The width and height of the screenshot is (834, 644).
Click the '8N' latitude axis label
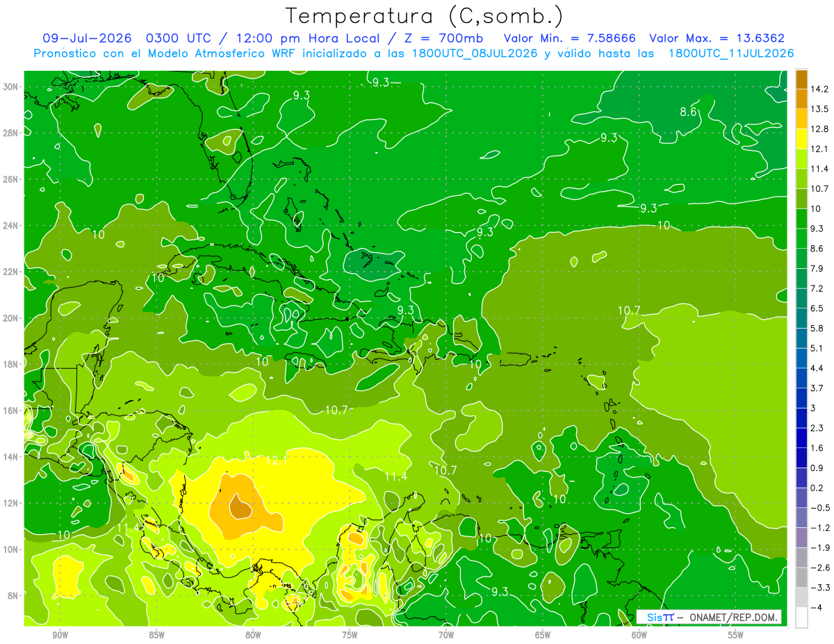click(x=13, y=595)
